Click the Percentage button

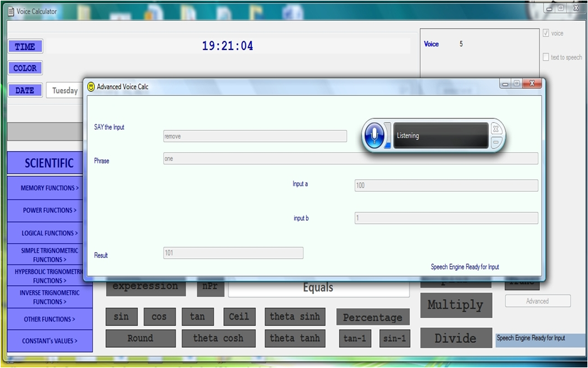pyautogui.click(x=373, y=317)
